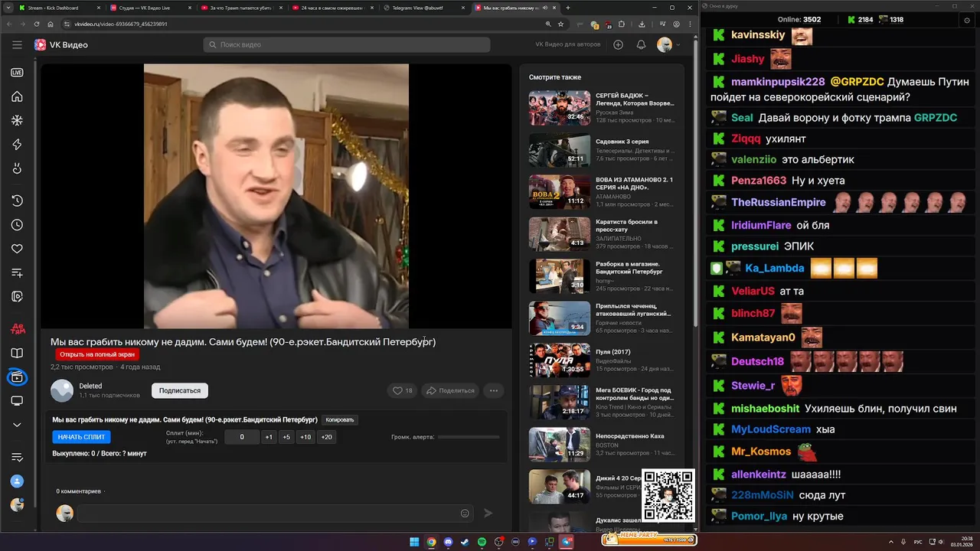Viewport: 980px width, 551px height.
Task: Add +5 minutes to split
Action: [x=286, y=437]
